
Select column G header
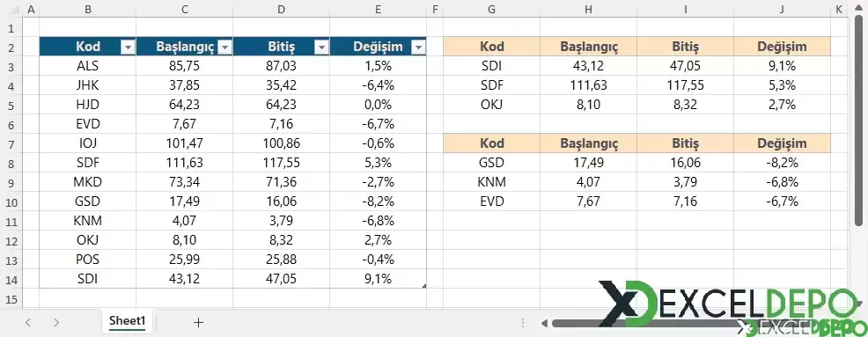491,9
